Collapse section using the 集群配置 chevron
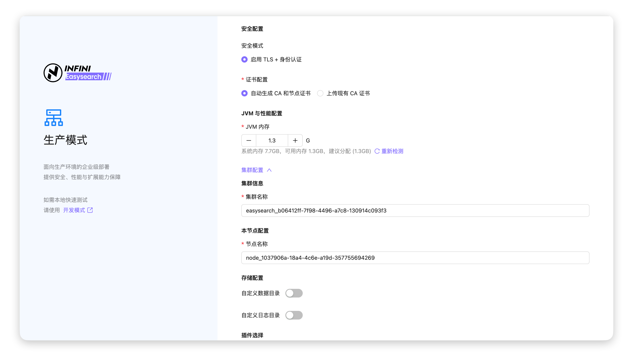This screenshot has width=633, height=364. [x=269, y=170]
